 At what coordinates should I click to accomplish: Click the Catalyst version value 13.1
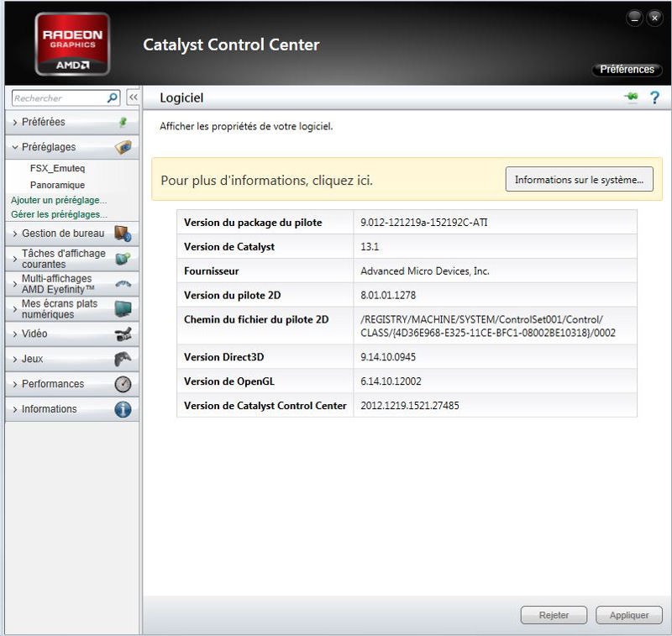(x=370, y=247)
